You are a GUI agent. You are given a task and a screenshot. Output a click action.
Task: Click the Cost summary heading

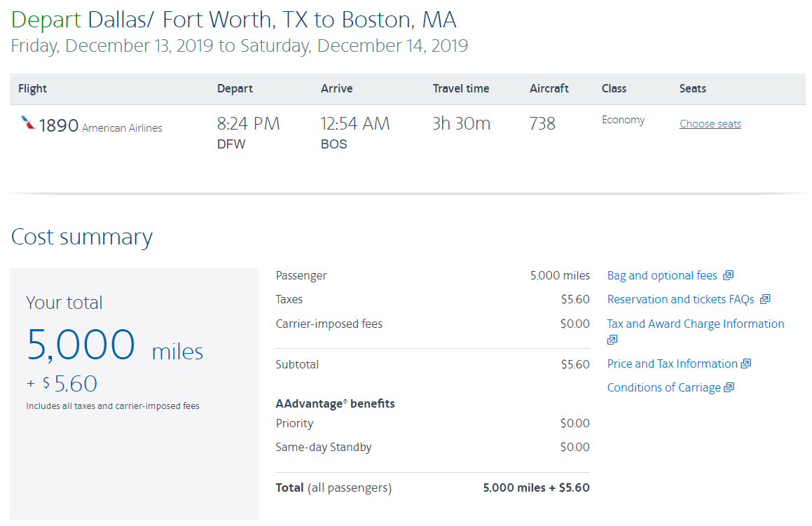81,237
